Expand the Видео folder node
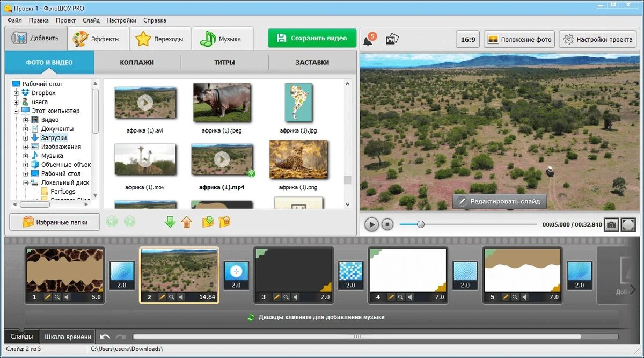The image size is (644, 358). pos(25,120)
